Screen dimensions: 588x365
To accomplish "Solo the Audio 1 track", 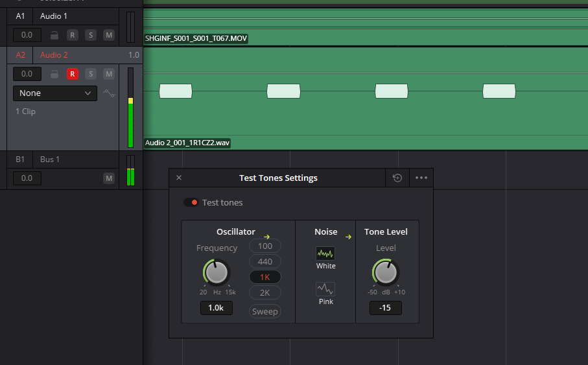I will tap(91, 35).
